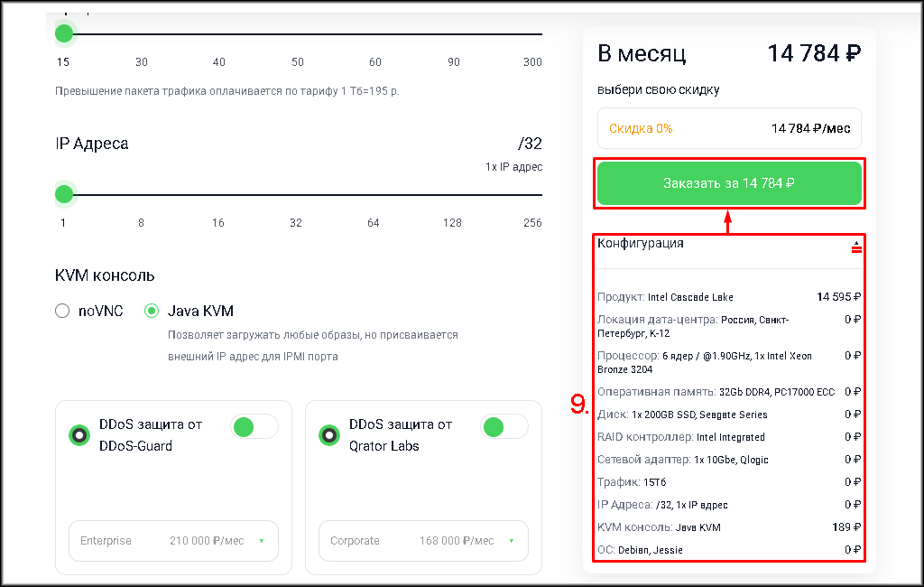Select the Qrator Labs protection circle icon
Viewport: 924px width, 587px height.
pos(329,435)
